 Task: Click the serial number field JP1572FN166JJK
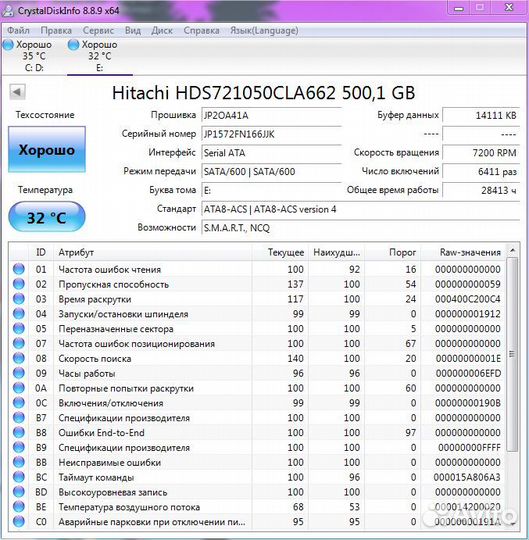(x=271, y=134)
